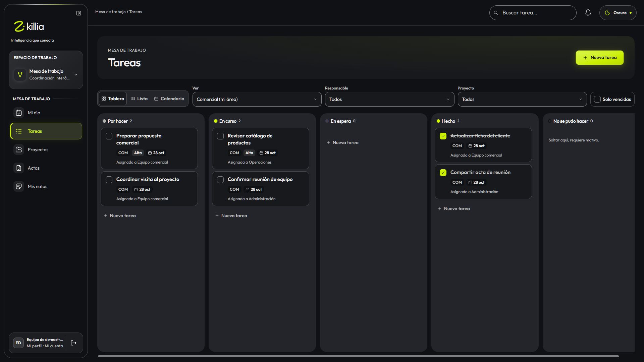Open the Proyecto dropdown
The width and height of the screenshot is (644, 362).
pos(522,99)
